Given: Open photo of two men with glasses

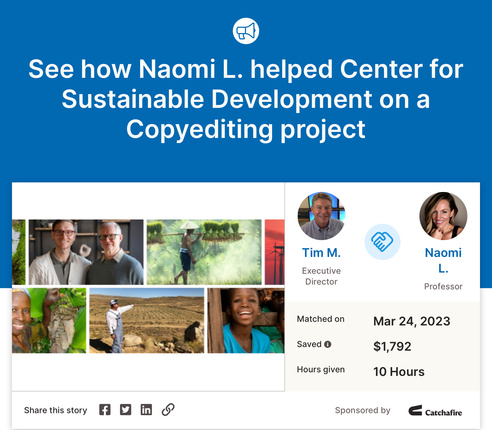Looking at the screenshot, I should pyautogui.click(x=86, y=252).
